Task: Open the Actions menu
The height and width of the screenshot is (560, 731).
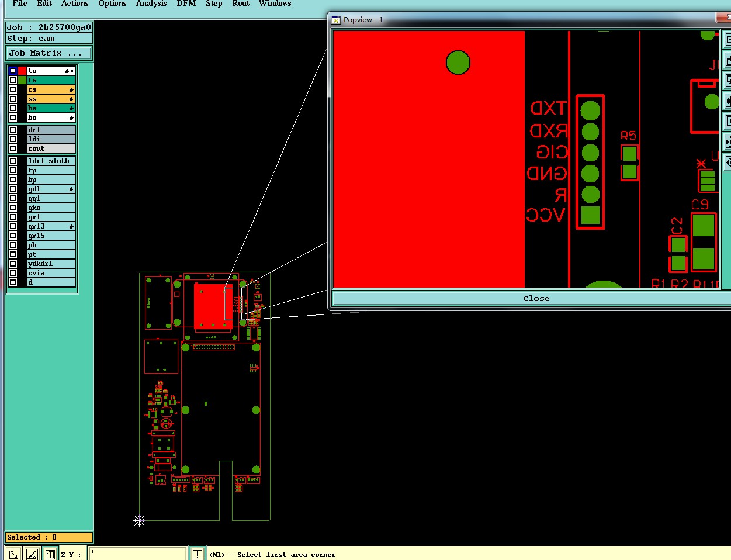Action: click(75, 4)
